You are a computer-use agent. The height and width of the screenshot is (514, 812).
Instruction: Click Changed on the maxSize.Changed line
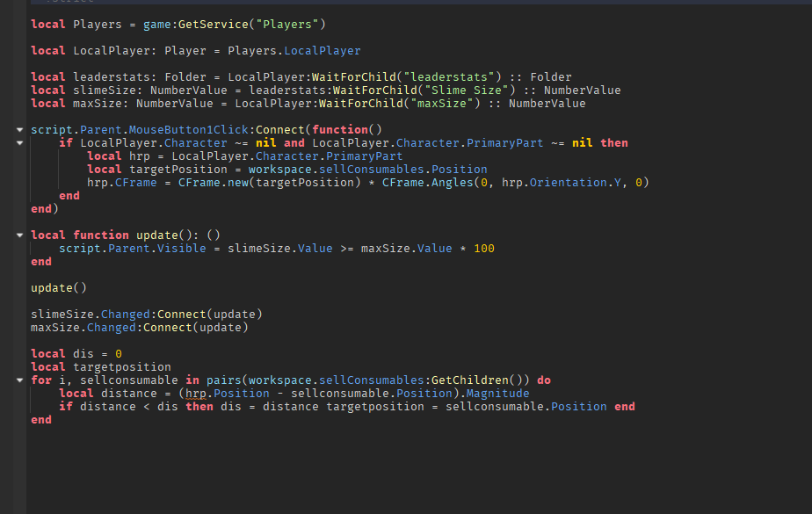tap(112, 328)
